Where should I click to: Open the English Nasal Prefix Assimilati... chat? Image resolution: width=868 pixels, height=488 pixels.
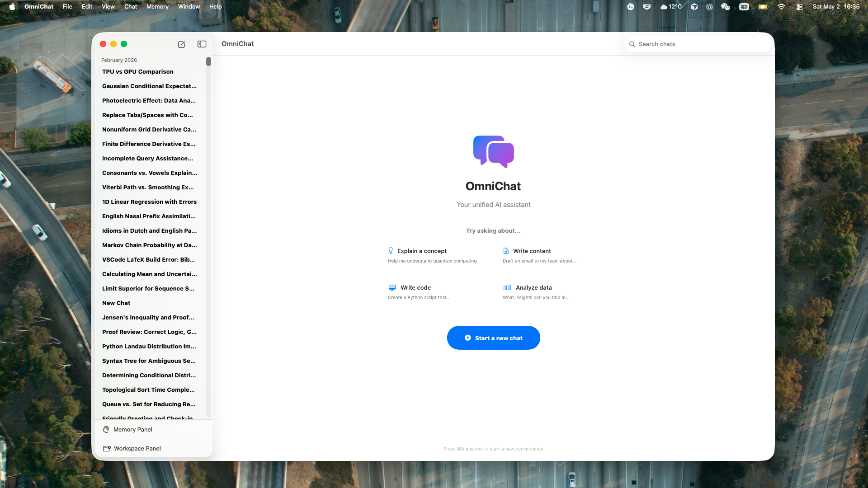click(x=151, y=216)
